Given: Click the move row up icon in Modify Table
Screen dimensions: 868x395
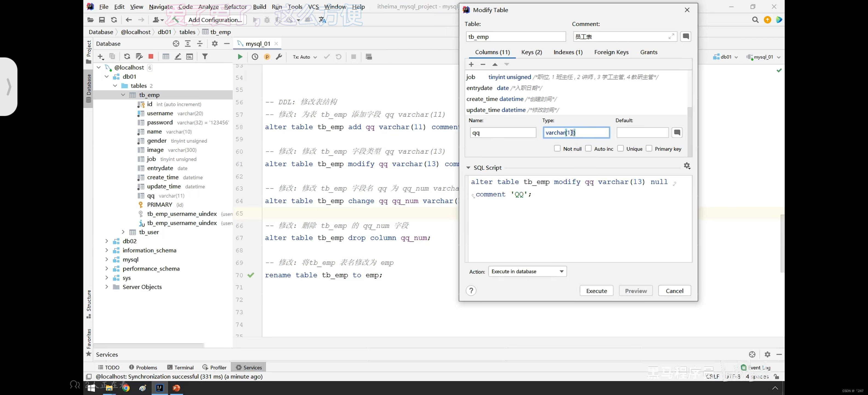Looking at the screenshot, I should pos(495,64).
